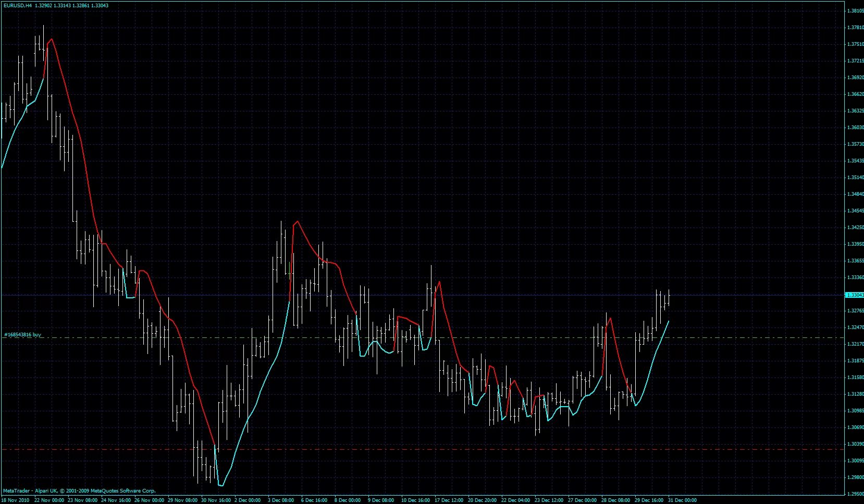Click the 20 Dec 20:00 time label

(x=483, y=500)
